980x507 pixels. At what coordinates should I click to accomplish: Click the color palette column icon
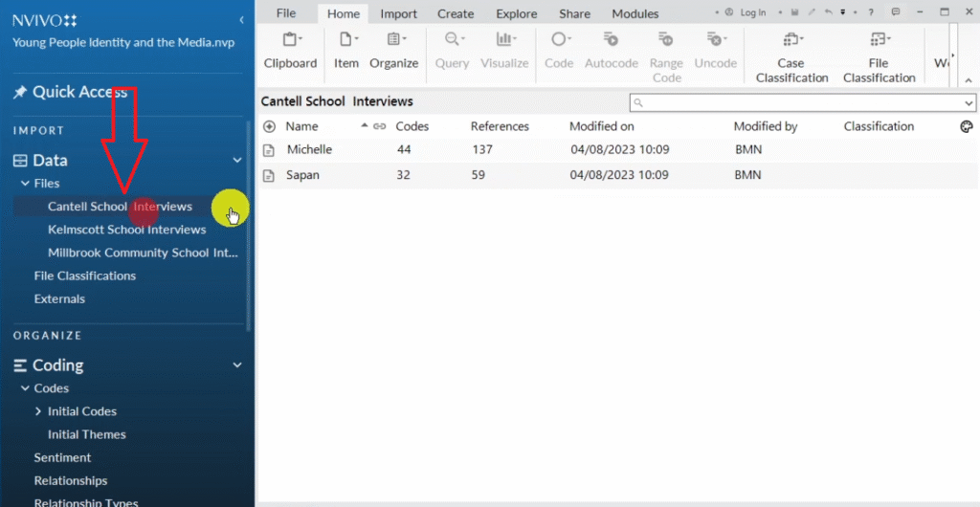pyautogui.click(x=966, y=126)
